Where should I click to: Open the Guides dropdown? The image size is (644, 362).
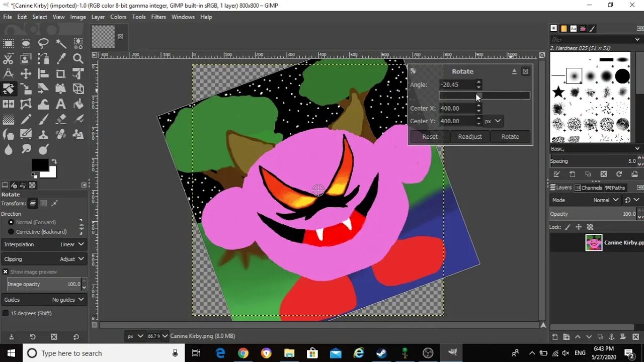44,300
